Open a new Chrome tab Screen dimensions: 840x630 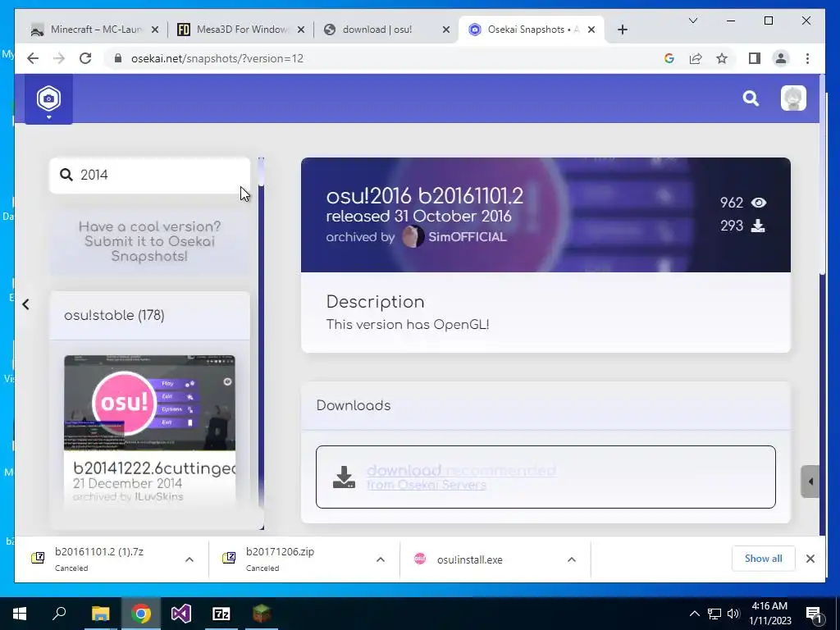pos(622,30)
